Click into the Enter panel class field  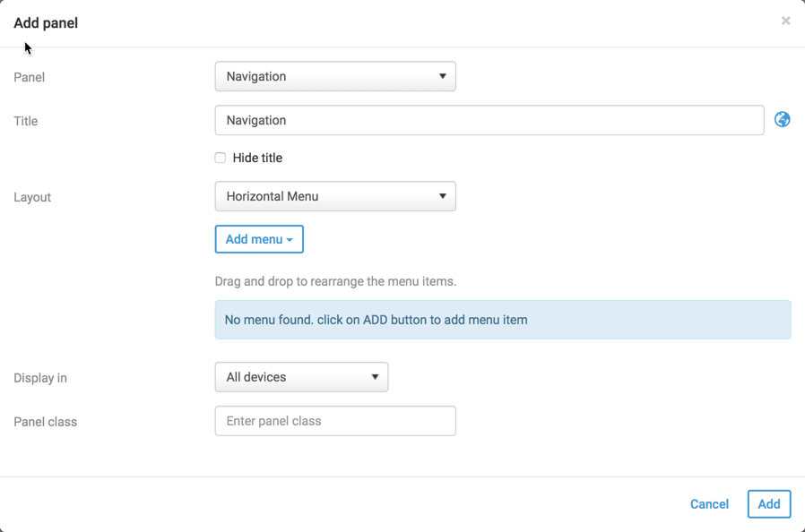pos(335,422)
